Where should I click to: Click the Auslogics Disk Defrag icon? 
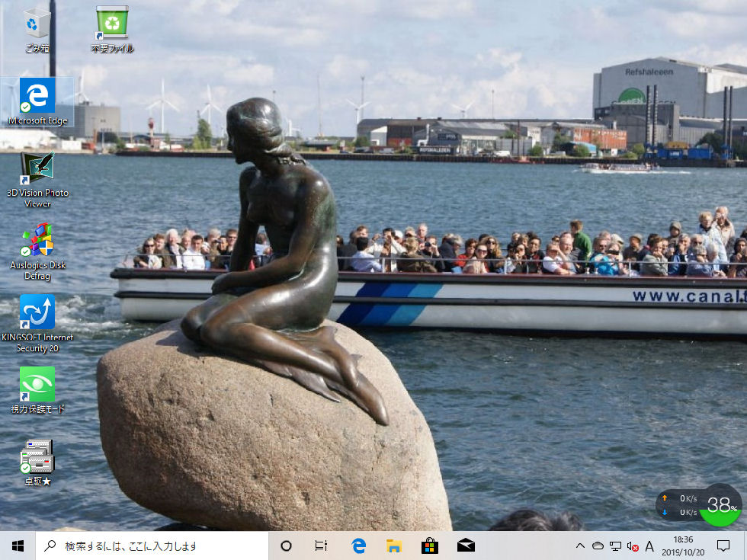[x=37, y=242]
